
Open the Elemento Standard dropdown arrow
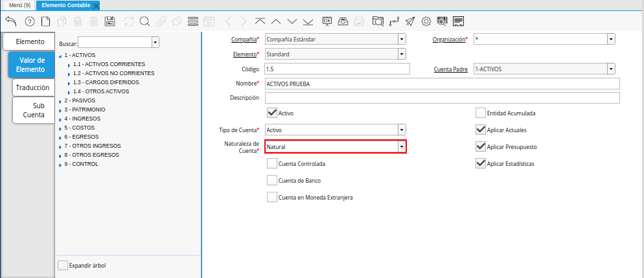point(402,54)
